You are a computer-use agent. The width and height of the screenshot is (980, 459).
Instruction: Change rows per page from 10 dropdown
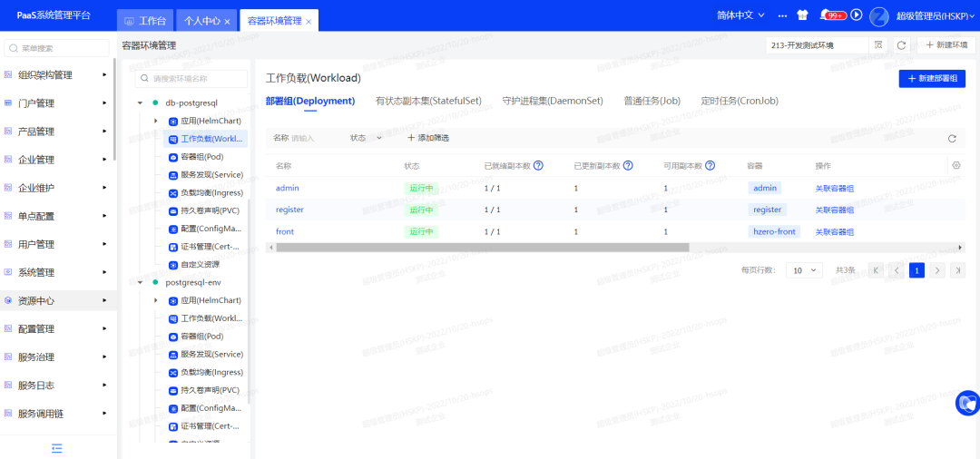point(804,270)
